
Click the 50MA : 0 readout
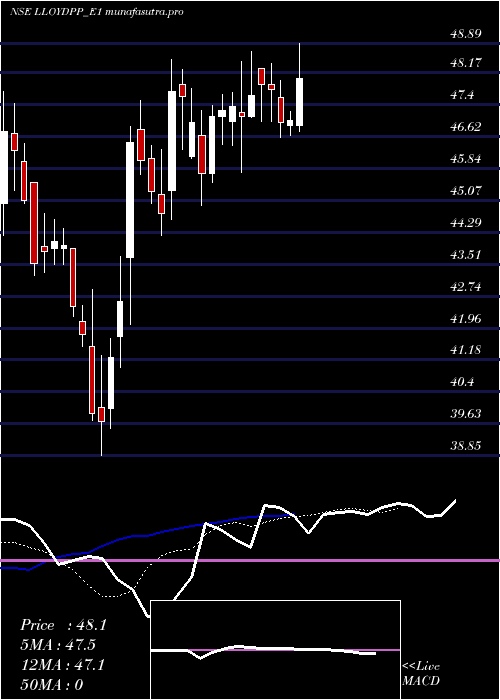(52, 685)
